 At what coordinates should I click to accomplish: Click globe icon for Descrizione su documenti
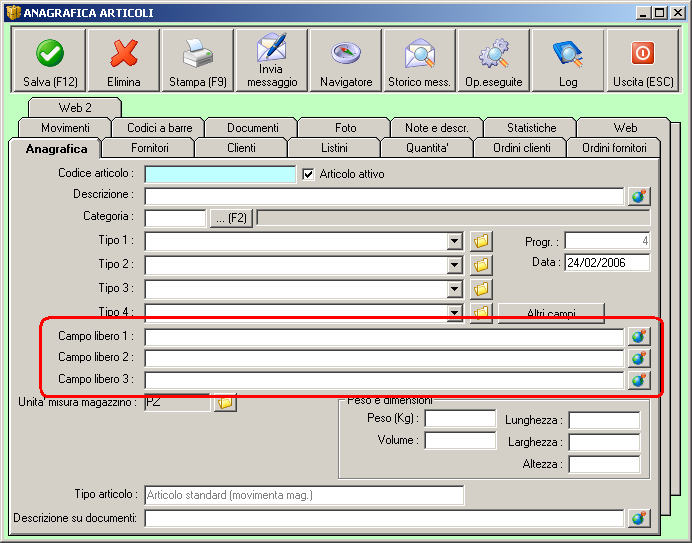(x=639, y=518)
